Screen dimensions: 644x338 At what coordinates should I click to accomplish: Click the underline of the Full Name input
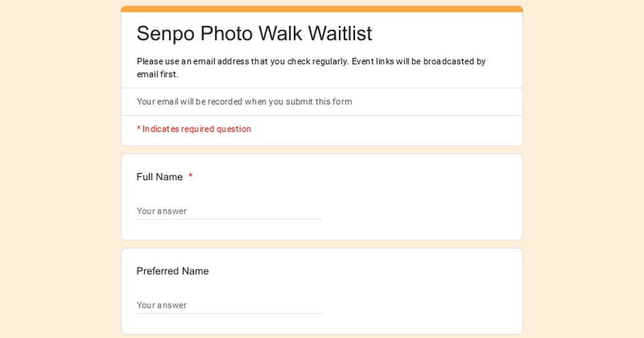229,219
